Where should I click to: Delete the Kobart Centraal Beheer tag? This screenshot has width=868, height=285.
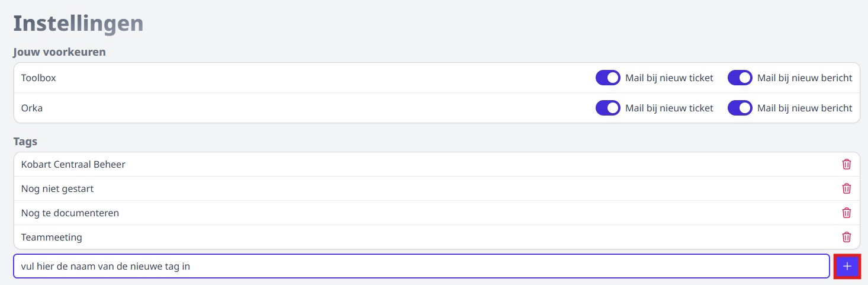[847, 164]
